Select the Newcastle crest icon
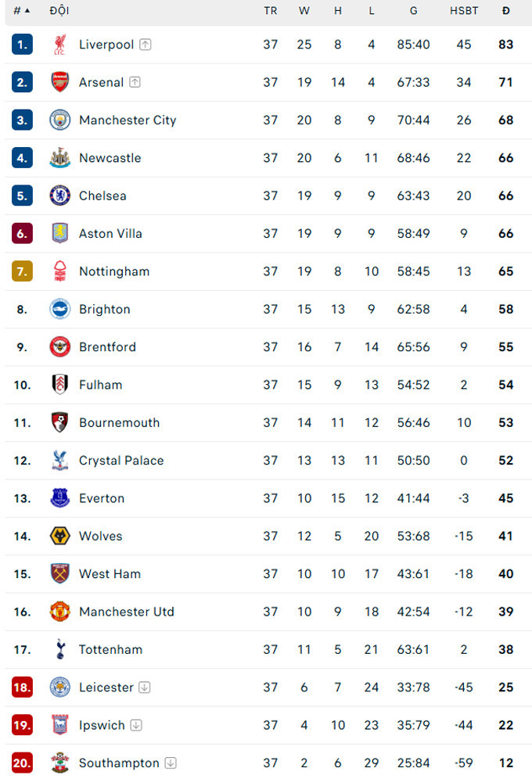This screenshot has height=779, width=532. pos(59,158)
